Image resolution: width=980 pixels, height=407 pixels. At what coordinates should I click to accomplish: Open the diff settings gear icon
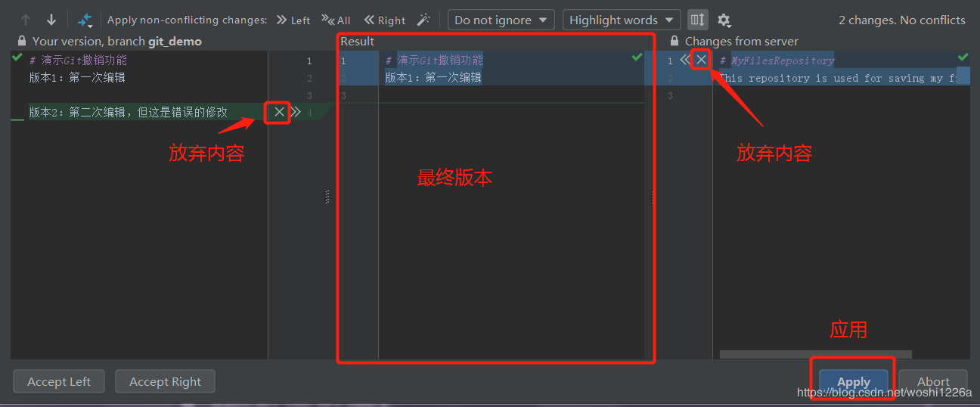pos(724,20)
